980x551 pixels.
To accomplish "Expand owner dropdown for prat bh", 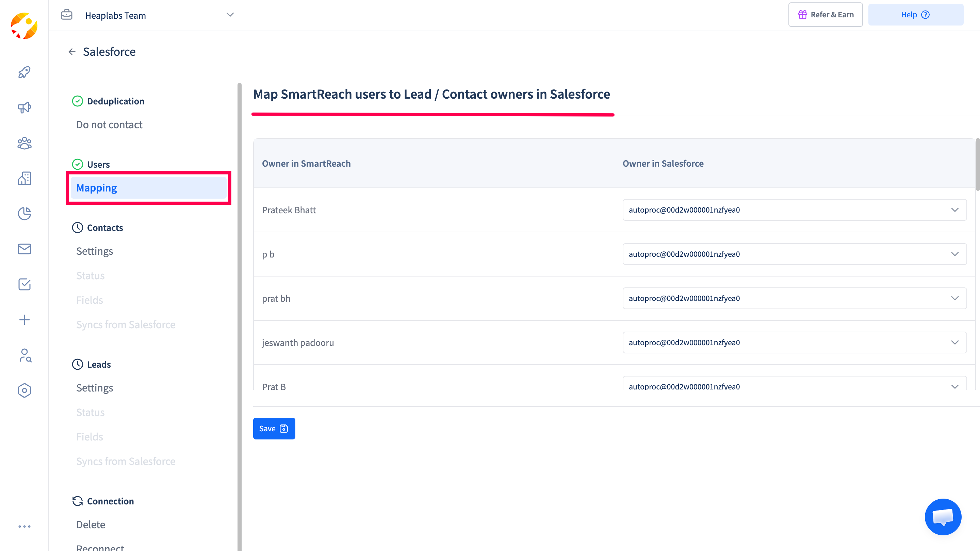I will coord(794,299).
